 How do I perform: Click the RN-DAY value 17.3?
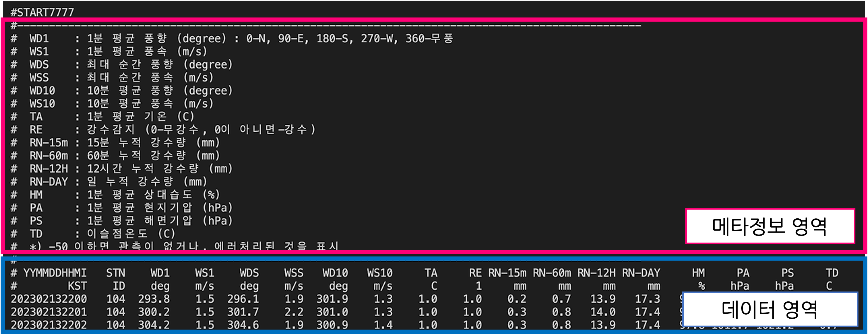tap(647, 299)
